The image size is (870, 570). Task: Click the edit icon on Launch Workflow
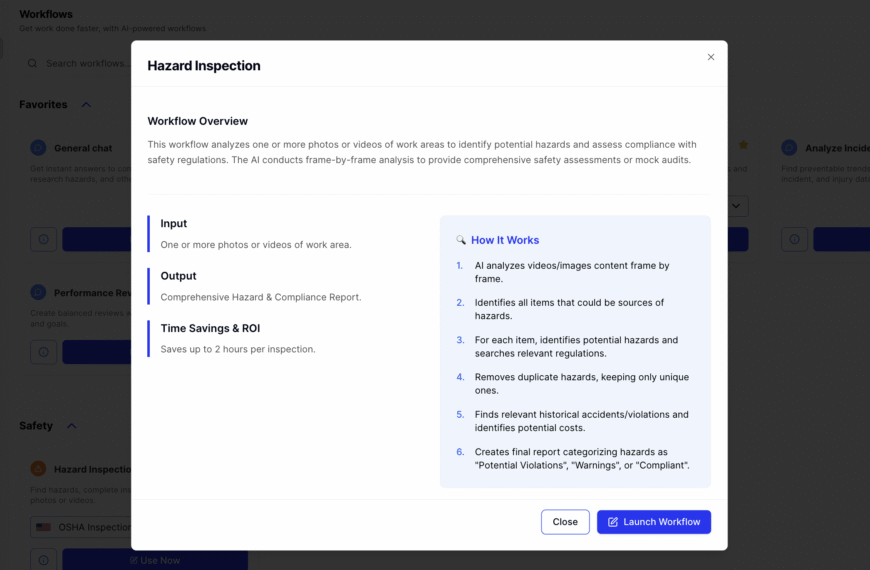pyautogui.click(x=613, y=522)
